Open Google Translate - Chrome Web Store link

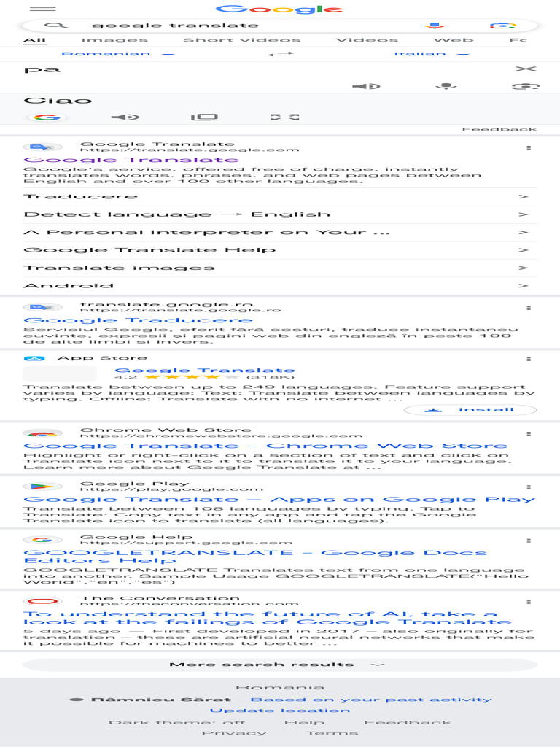pos(265,446)
